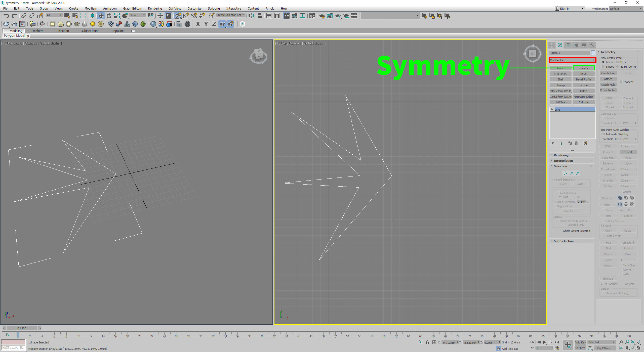Click the Extrude modifier button
The height and width of the screenshot is (352, 644).
583,102
